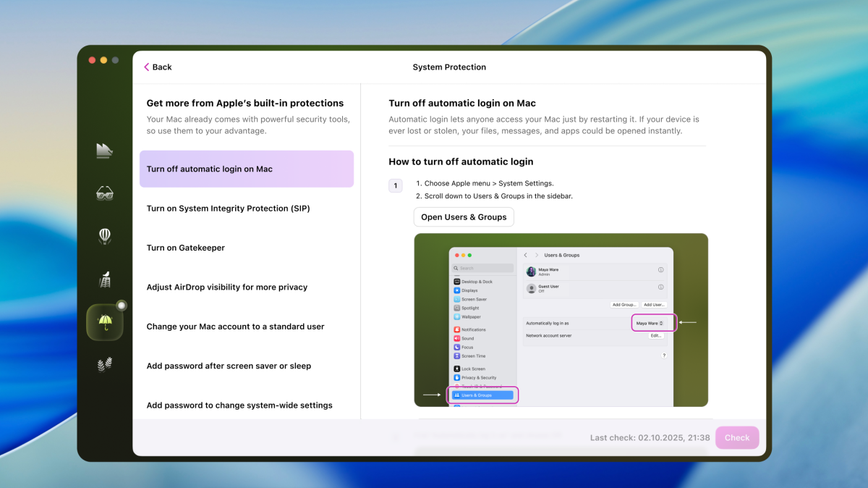Close the window with the red button
Image resolution: width=868 pixels, height=488 pixels.
(x=92, y=60)
